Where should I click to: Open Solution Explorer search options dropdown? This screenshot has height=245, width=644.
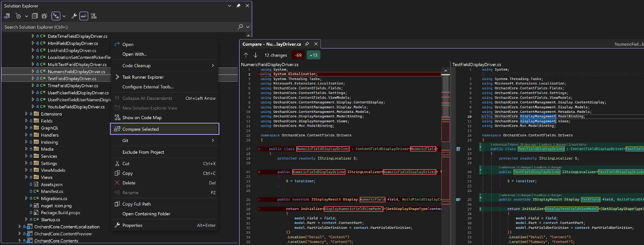[248, 27]
